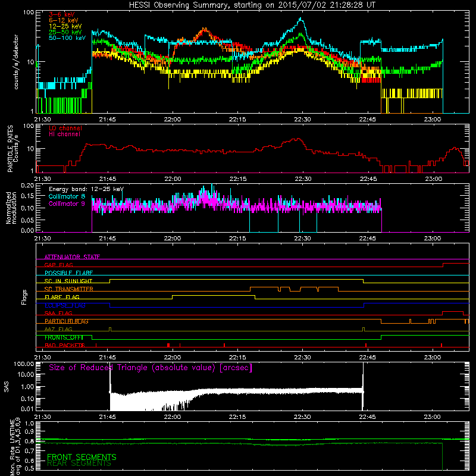This screenshot has height=476, width=476.
Task: Click the 0.01 tick on SAS axis
Action: [x=27, y=409]
